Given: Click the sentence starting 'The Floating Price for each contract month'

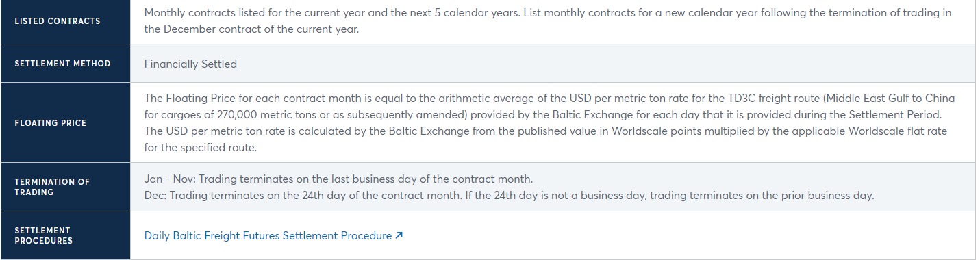Looking at the screenshot, I should (549, 98).
